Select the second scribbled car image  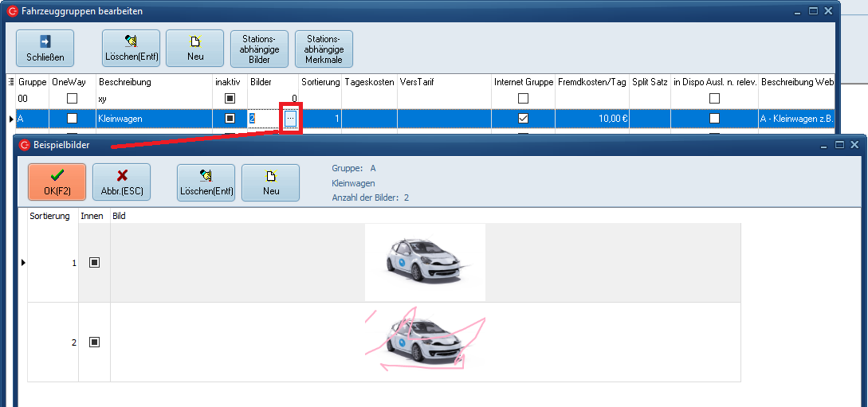(x=425, y=340)
